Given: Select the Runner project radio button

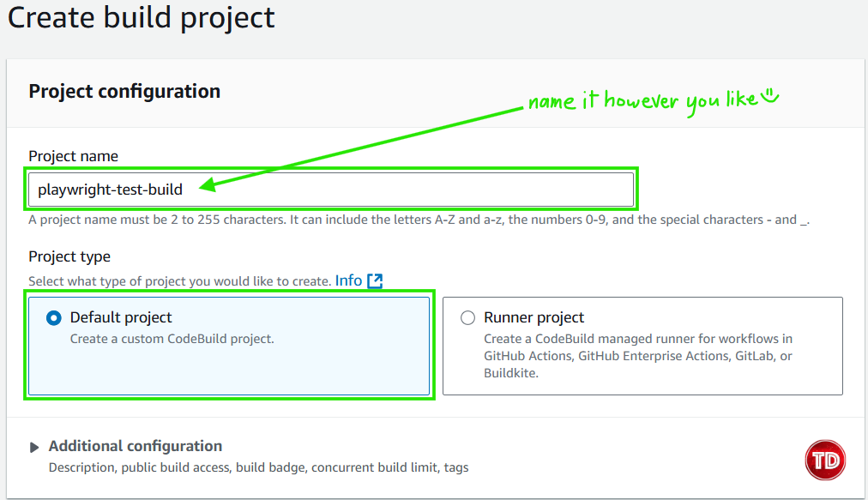Looking at the screenshot, I should [x=467, y=318].
